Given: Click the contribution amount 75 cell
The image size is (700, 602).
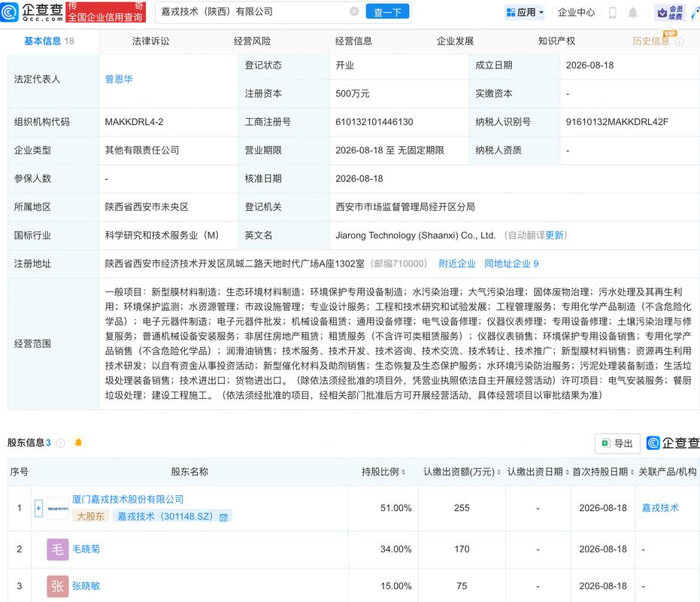Looking at the screenshot, I should coord(462,586).
